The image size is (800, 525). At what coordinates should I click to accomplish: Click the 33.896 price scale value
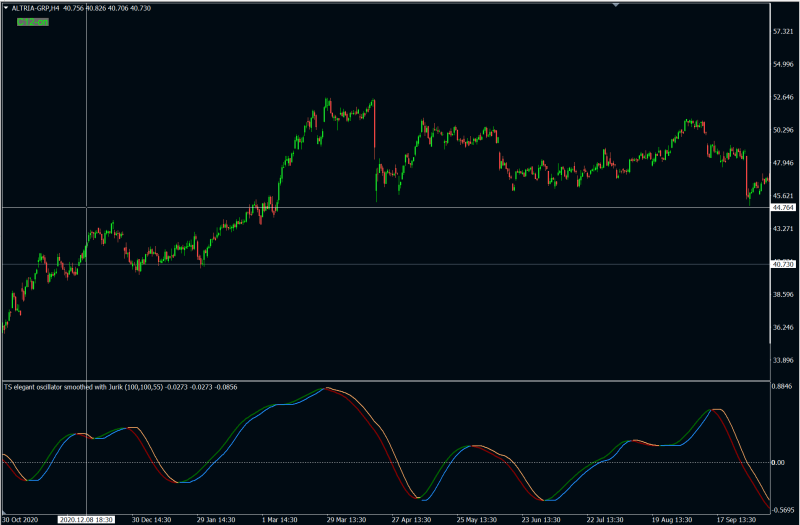coord(783,360)
